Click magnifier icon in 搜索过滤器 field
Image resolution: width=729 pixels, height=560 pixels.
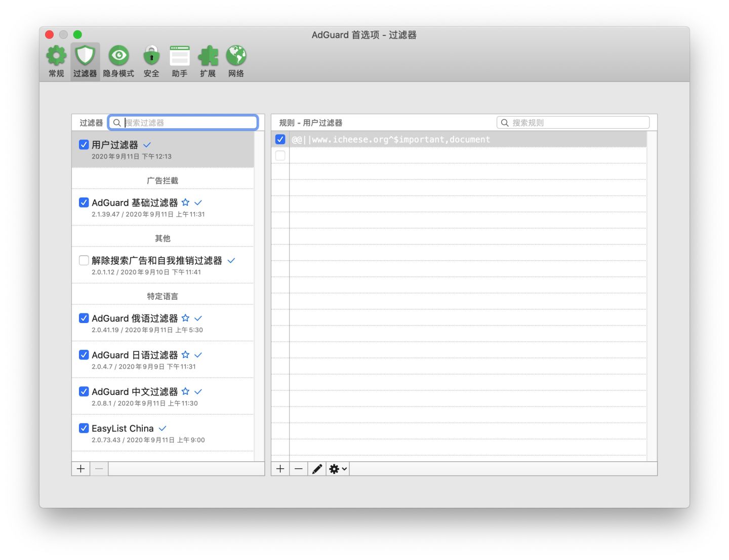(x=117, y=123)
